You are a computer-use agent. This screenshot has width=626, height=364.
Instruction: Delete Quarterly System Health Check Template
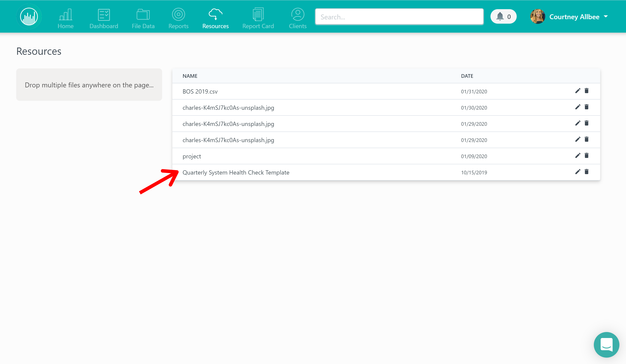point(587,172)
